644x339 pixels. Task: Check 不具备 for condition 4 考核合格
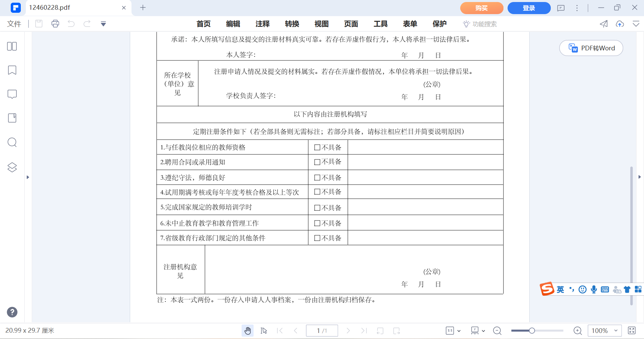click(317, 192)
